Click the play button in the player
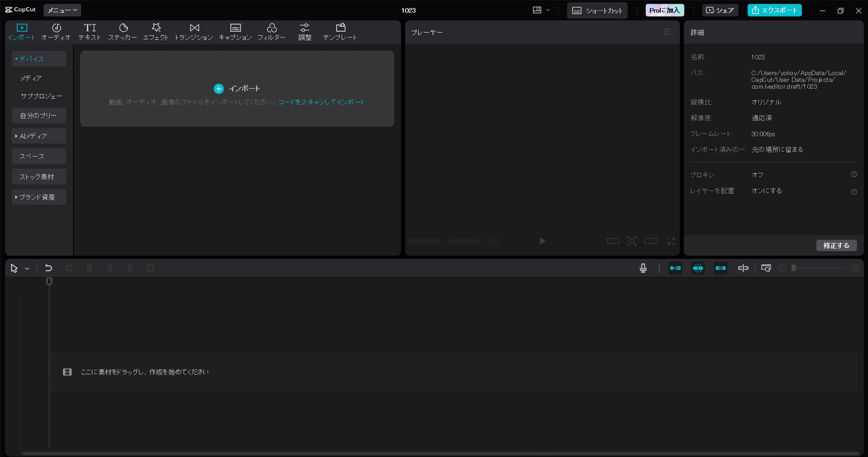Image resolution: width=868 pixels, height=457 pixels. tap(542, 241)
